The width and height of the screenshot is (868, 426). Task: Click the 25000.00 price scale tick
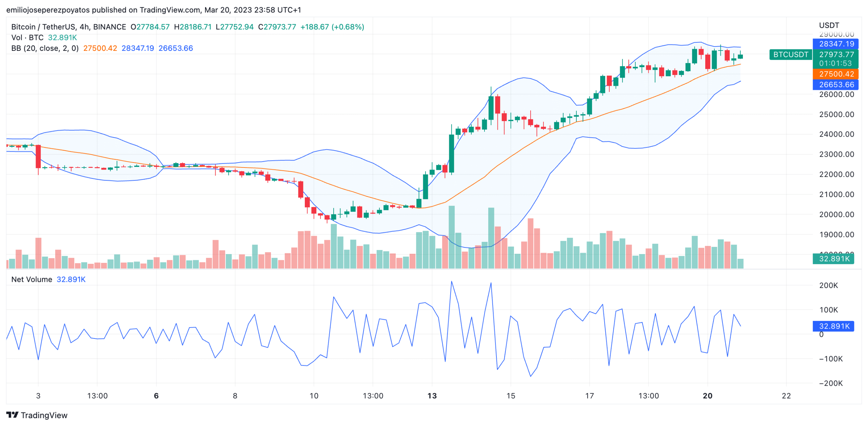(x=836, y=114)
